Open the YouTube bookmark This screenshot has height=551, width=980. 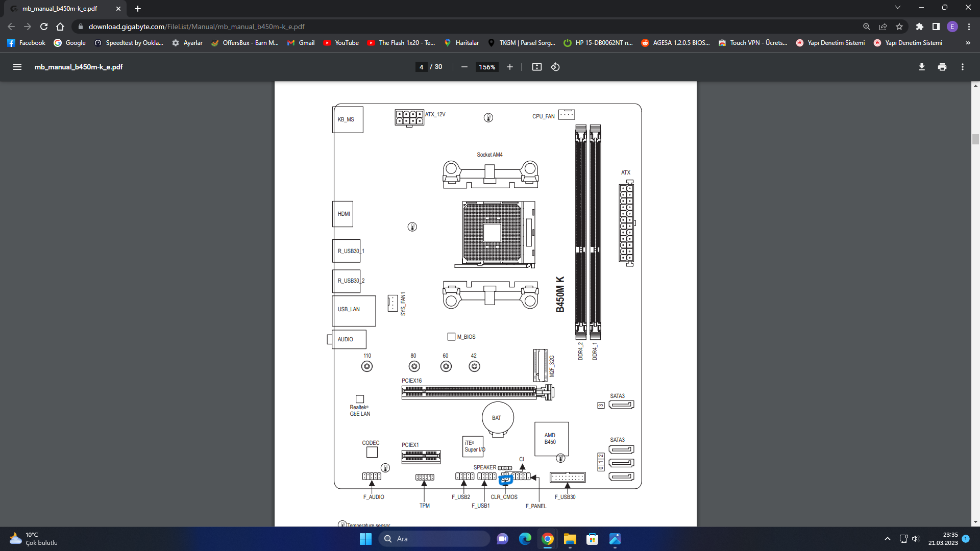pos(341,43)
